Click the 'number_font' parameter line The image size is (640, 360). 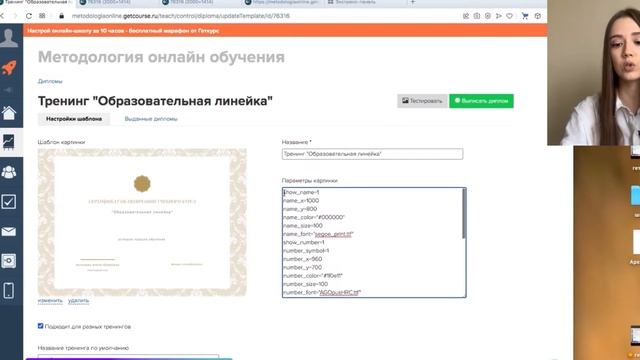tap(322, 292)
